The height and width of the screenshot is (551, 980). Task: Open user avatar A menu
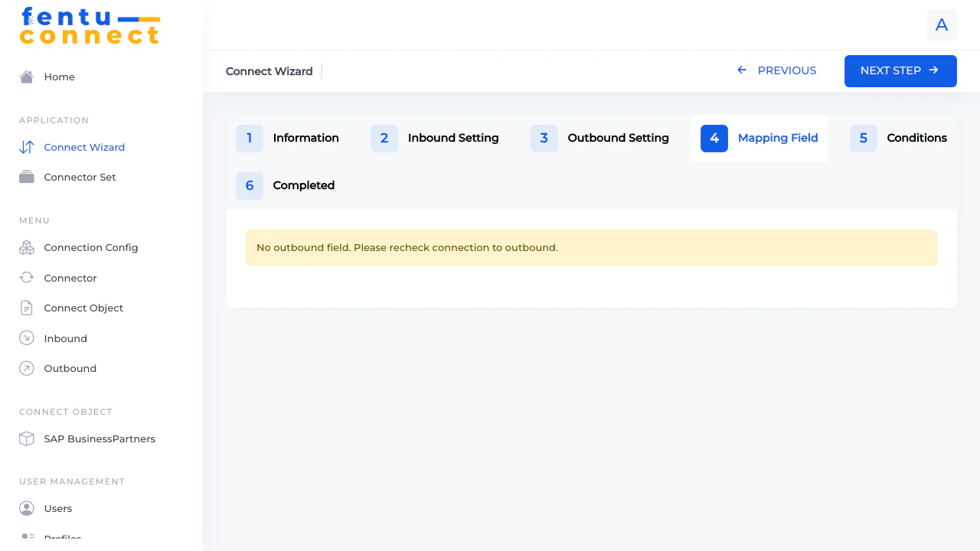point(942,25)
